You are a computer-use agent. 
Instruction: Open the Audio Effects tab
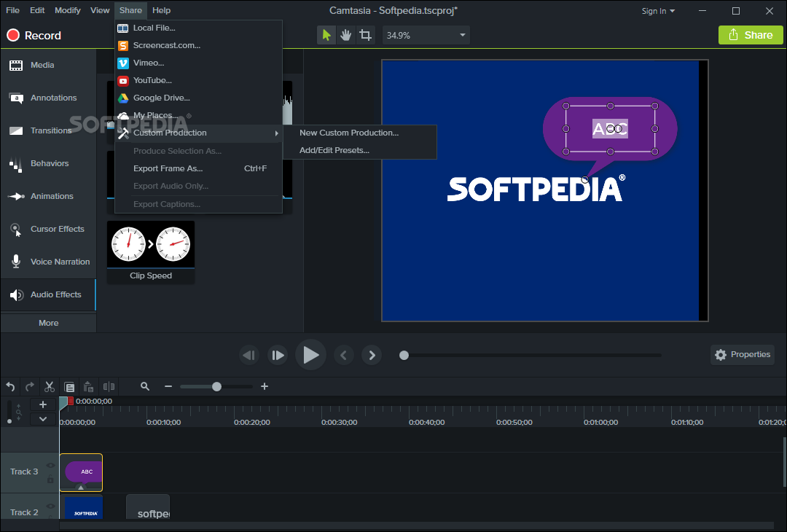pos(48,294)
